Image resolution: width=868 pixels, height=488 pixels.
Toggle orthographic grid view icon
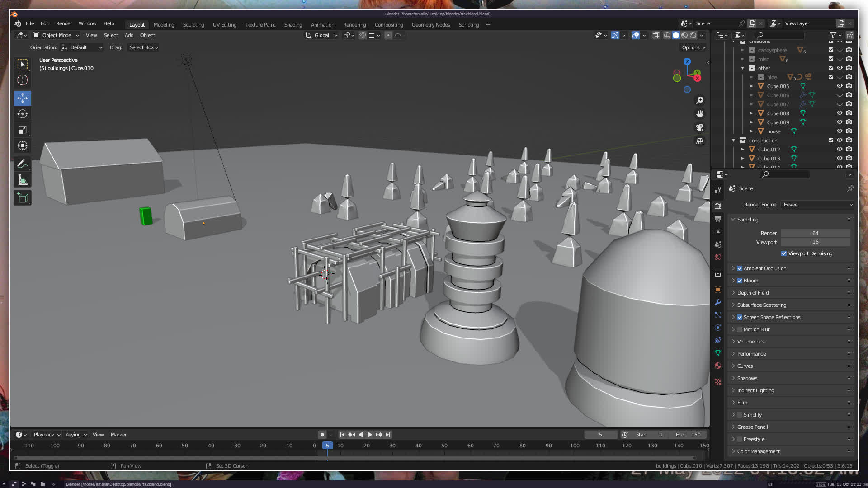point(700,141)
